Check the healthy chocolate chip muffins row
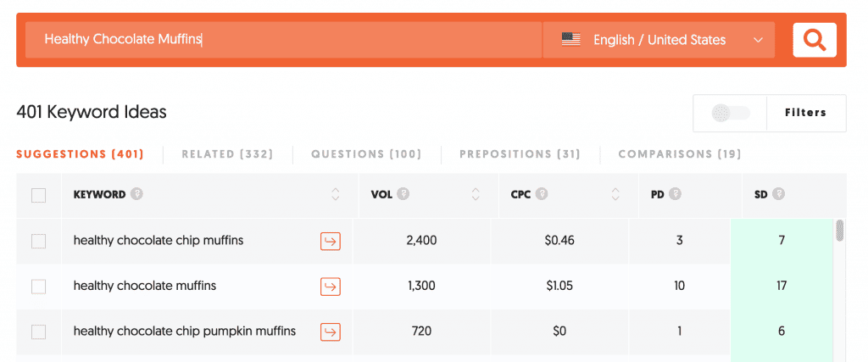The height and width of the screenshot is (362, 868). 38,242
